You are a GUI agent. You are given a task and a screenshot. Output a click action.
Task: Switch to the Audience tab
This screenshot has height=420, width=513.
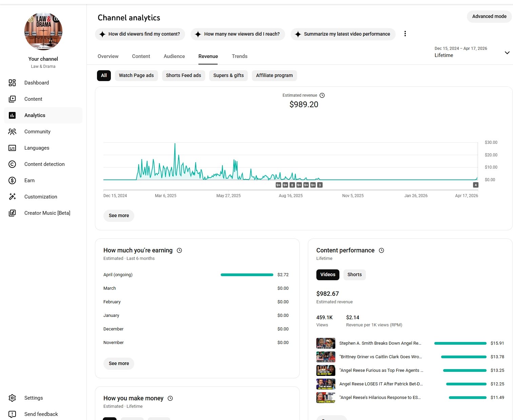[174, 57]
